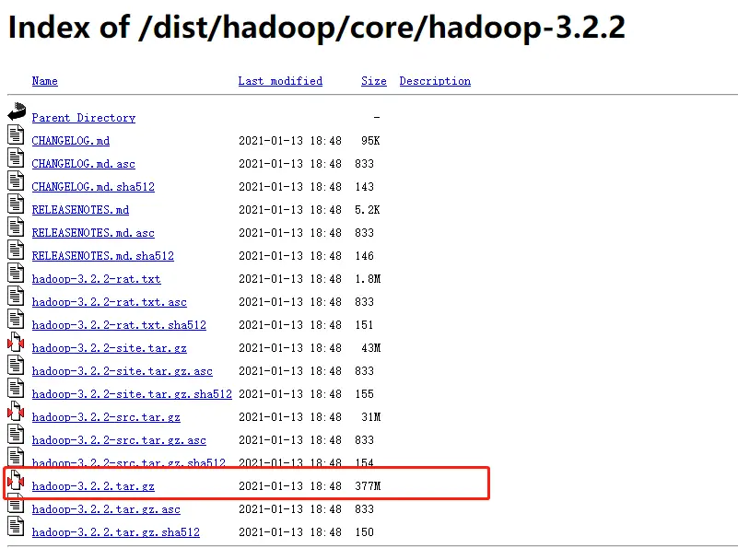The height and width of the screenshot is (560, 738).
Task: Click the text file icon beside hadoop-3.2.2-rat.txt
Action: [x=15, y=274]
